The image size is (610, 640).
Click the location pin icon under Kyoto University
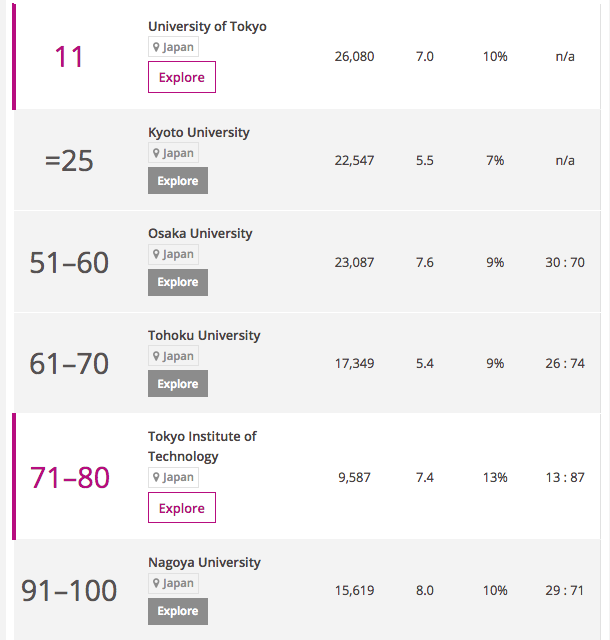click(156, 153)
